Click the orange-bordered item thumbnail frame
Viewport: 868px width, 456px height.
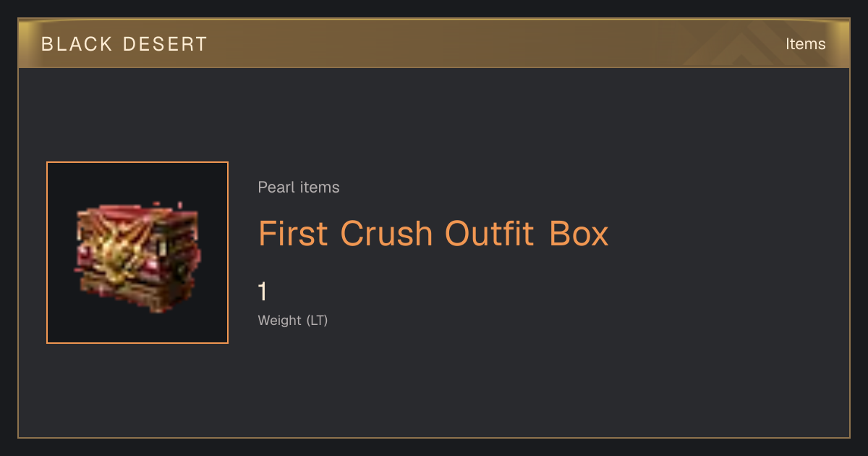coord(137,253)
